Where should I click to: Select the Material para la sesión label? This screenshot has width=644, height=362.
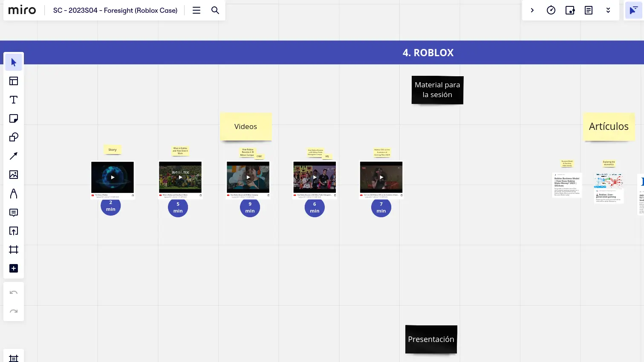[437, 90]
